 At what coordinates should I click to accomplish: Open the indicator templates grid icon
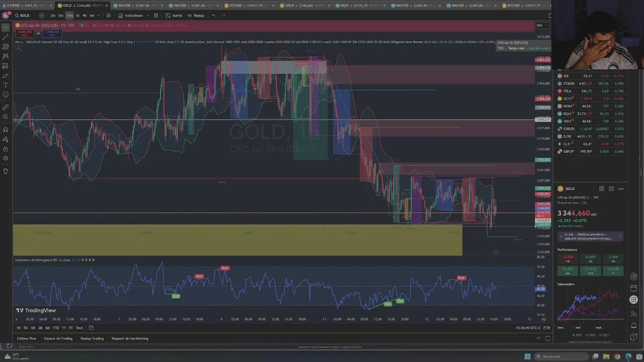pos(156,16)
